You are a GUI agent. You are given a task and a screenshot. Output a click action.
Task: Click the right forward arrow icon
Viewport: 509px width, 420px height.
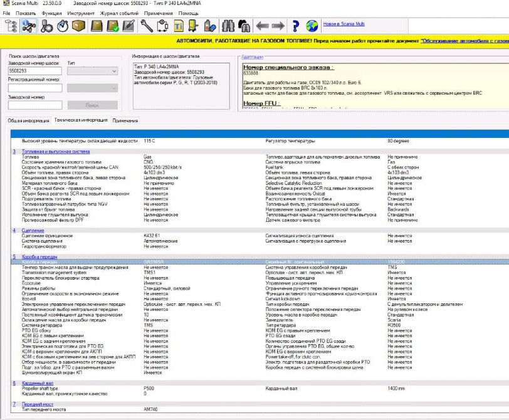(277, 26)
